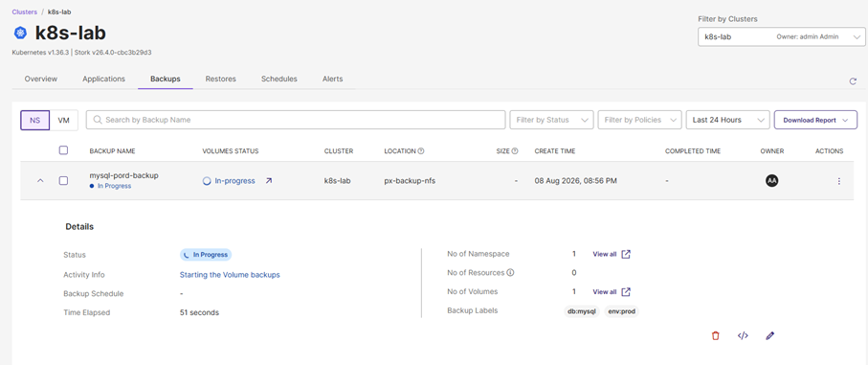Click the k8s-lab page title
Image resolution: width=868 pixels, height=365 pixels.
(x=70, y=34)
